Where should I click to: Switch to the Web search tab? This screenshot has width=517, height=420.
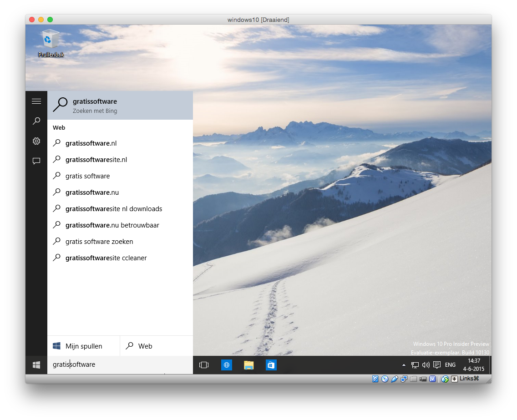156,346
